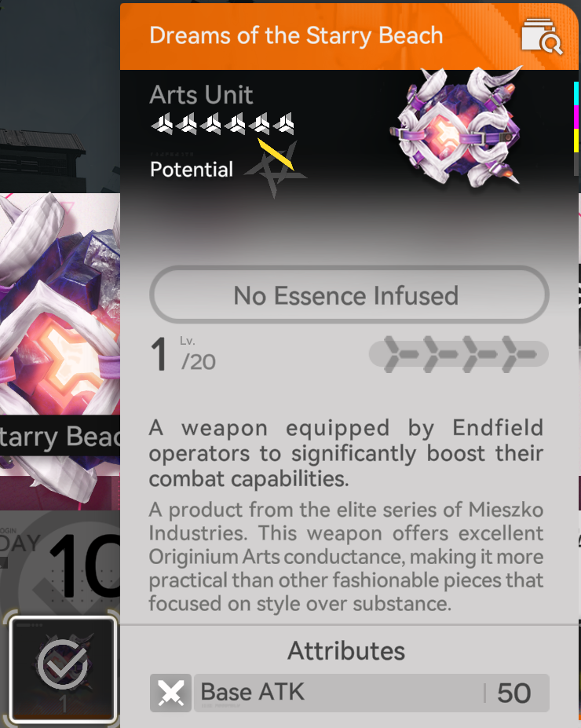Click the yellow color strip on right edge
The image size is (581, 728).
(576, 141)
